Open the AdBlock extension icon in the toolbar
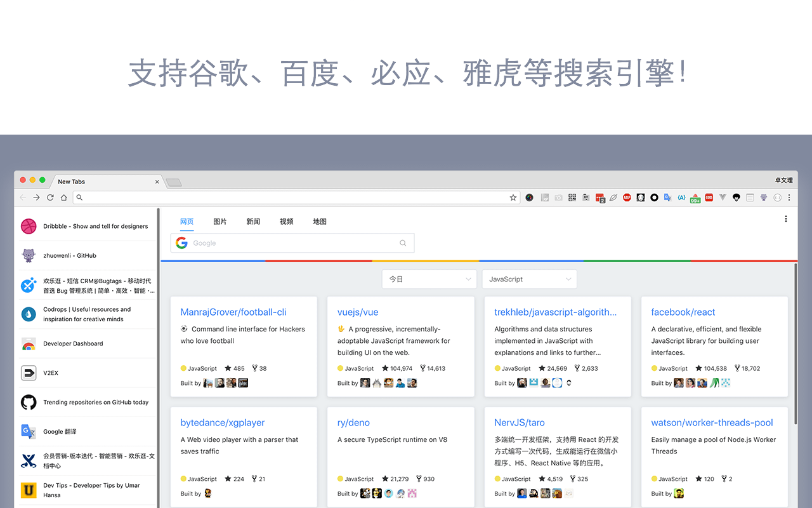812x508 pixels. tap(627, 197)
